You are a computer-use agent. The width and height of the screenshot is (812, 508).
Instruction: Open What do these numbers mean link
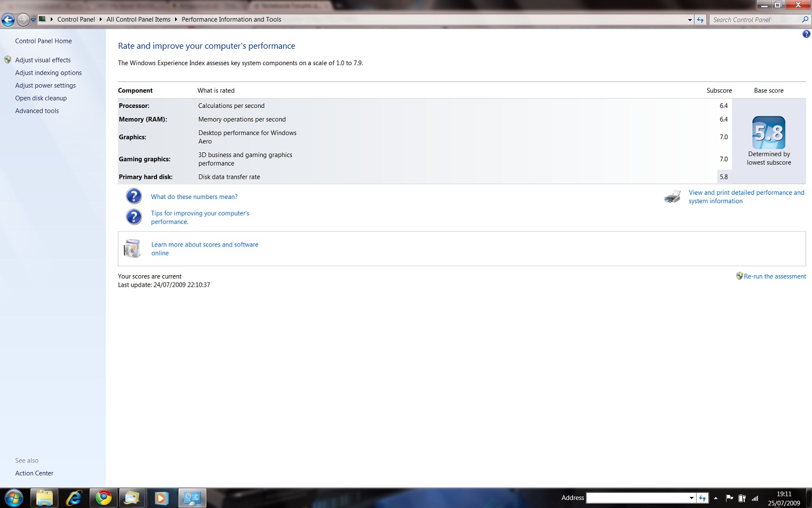[x=194, y=197]
